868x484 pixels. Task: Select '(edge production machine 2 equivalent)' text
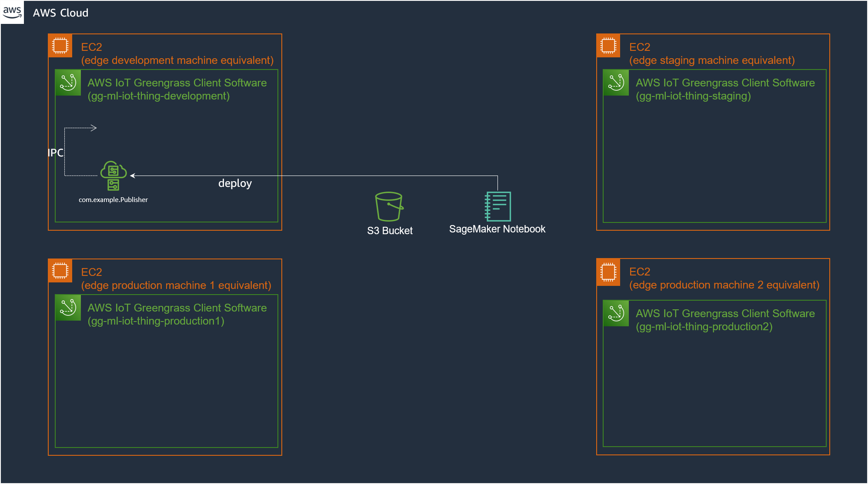pyautogui.click(x=724, y=285)
